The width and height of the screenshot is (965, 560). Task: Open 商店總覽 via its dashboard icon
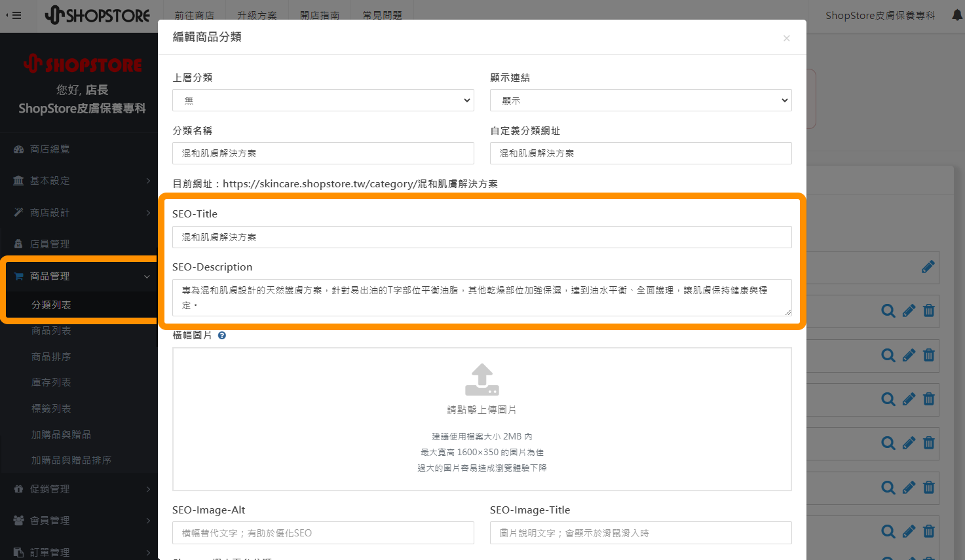tap(18, 149)
